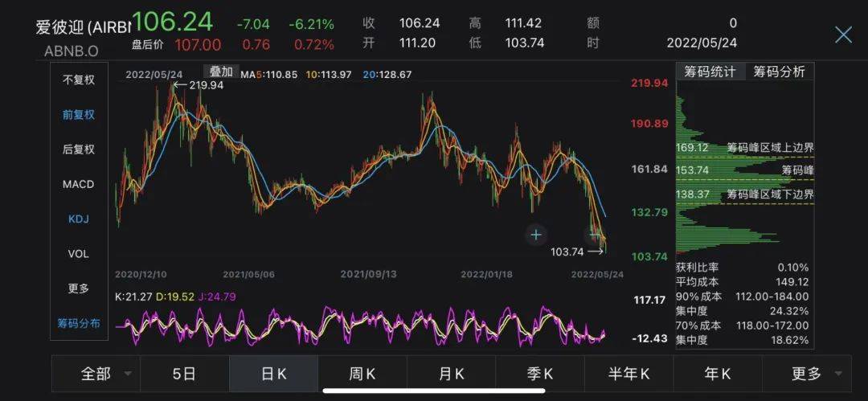The width and height of the screenshot is (868, 401).
Task: Toggle the KDJ indicator
Action: coord(79,219)
